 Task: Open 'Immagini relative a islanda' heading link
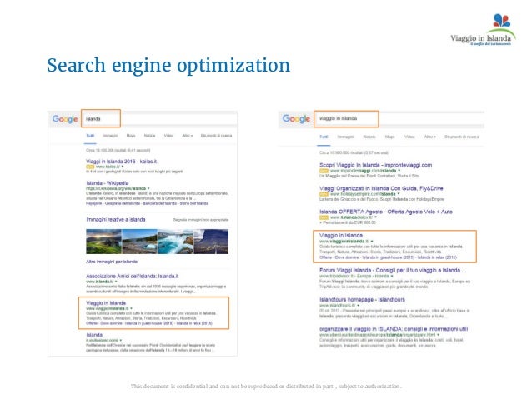(x=116, y=220)
